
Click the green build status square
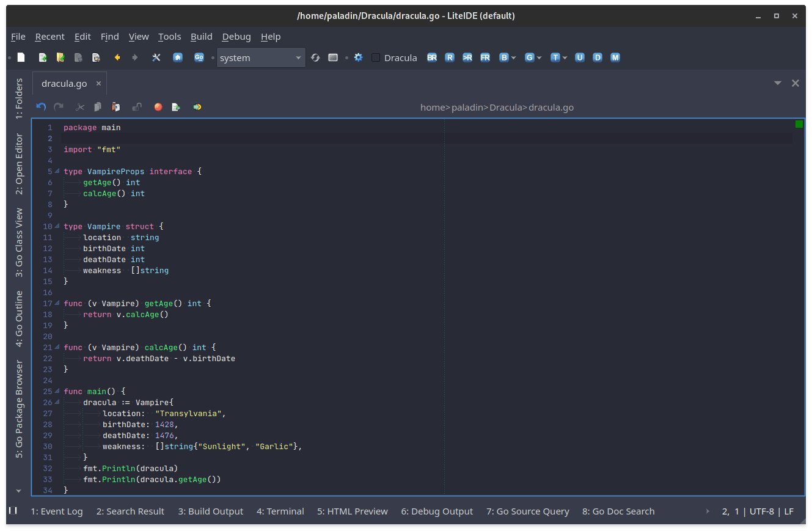799,123
